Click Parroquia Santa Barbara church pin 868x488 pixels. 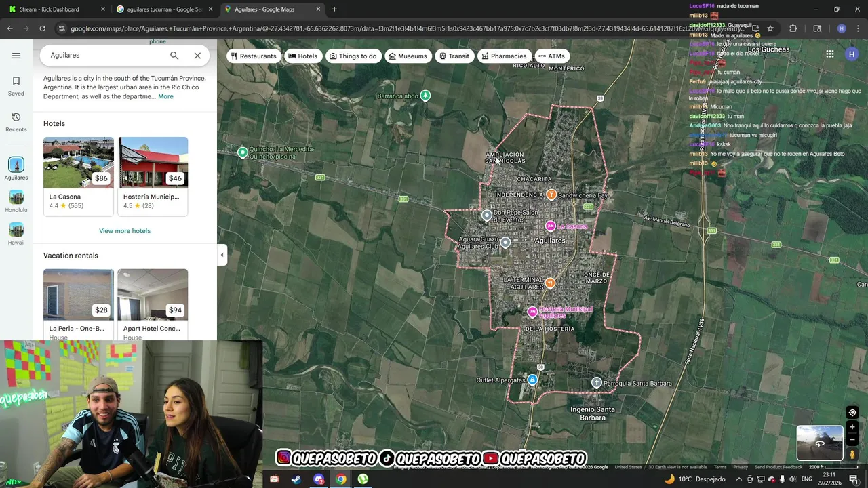(596, 383)
